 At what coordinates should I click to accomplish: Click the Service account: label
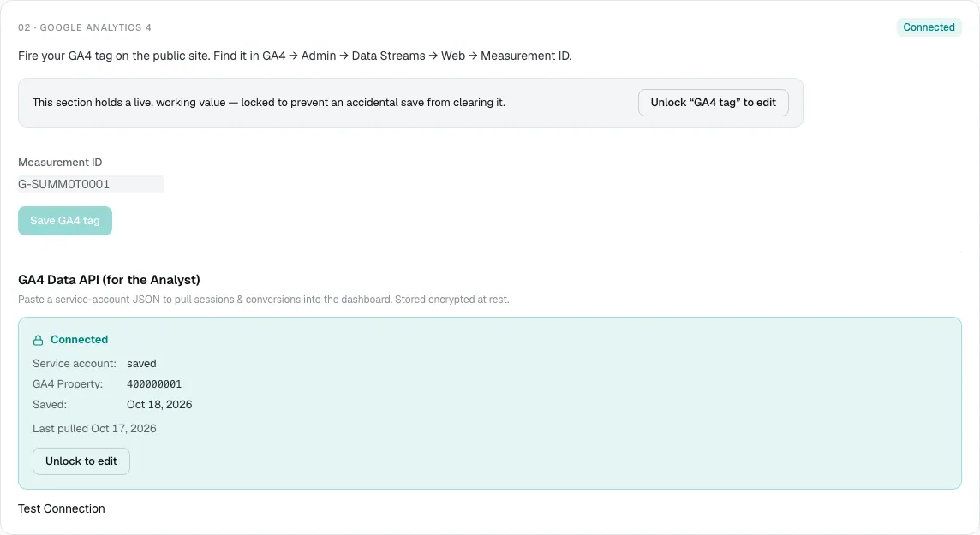[75, 363]
